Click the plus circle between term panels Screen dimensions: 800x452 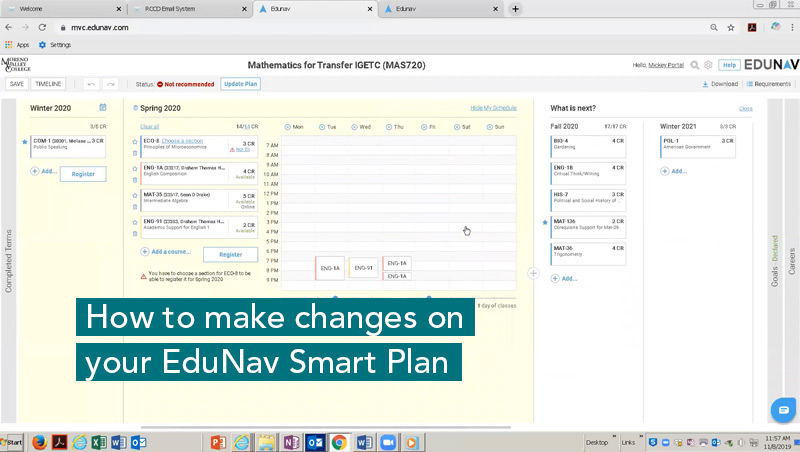533,273
